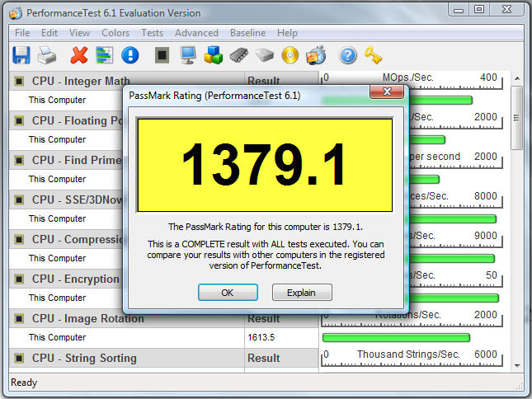Click the golden key registration icon
Image resolution: width=532 pixels, height=399 pixels.
[x=373, y=55]
